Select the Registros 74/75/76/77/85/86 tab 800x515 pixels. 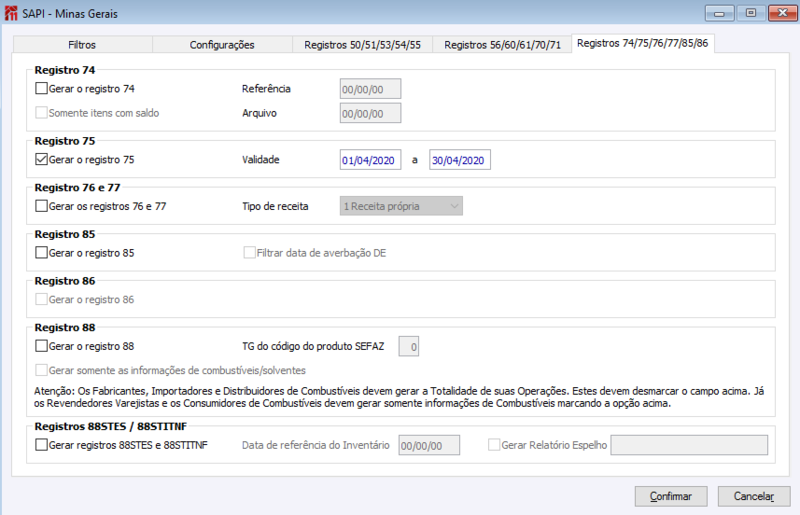(x=642, y=43)
